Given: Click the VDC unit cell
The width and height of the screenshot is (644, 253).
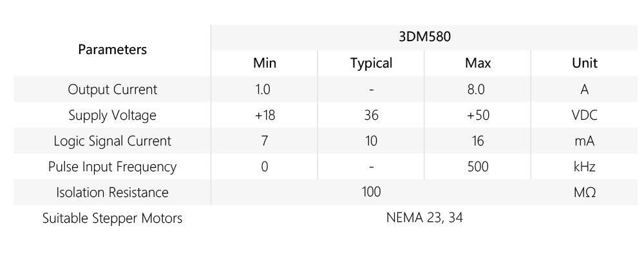Looking at the screenshot, I should coord(585,115).
